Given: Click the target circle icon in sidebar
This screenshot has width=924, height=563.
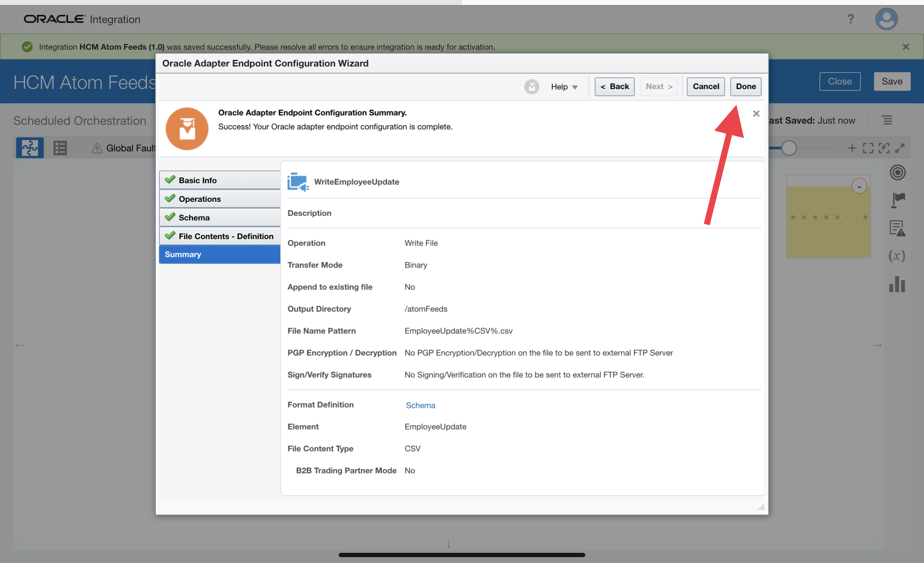Looking at the screenshot, I should [897, 173].
